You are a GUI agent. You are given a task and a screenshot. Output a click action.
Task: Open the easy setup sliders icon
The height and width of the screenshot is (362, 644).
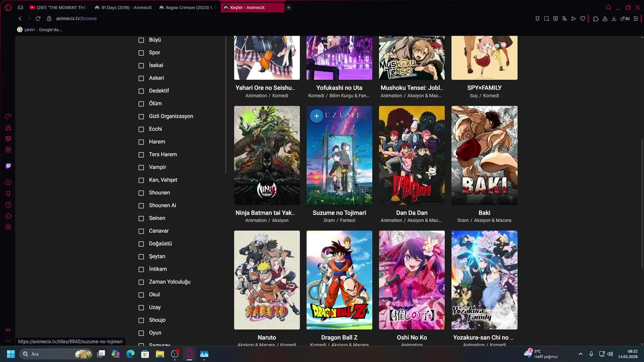click(x=636, y=19)
